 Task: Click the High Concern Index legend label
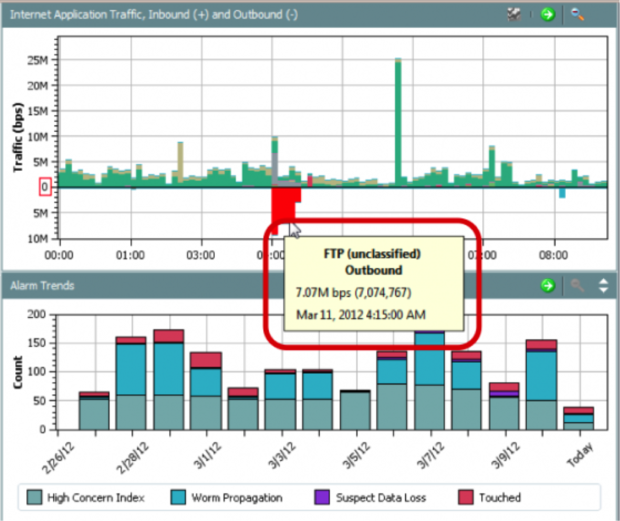pyautogui.click(x=96, y=498)
